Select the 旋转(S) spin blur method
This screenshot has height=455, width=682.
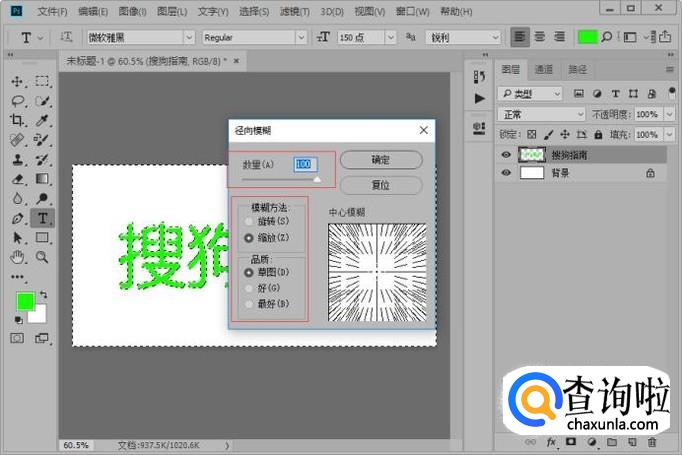pyautogui.click(x=249, y=220)
